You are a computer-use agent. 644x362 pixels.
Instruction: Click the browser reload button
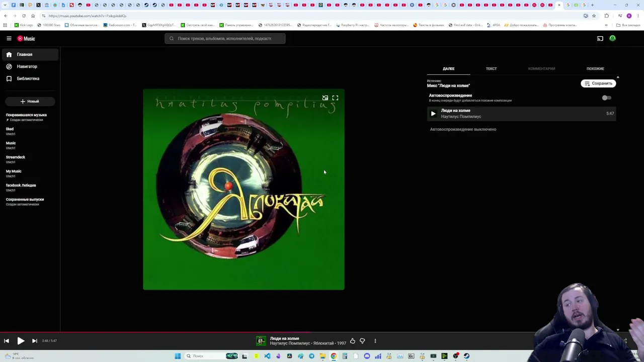[x=24, y=16]
